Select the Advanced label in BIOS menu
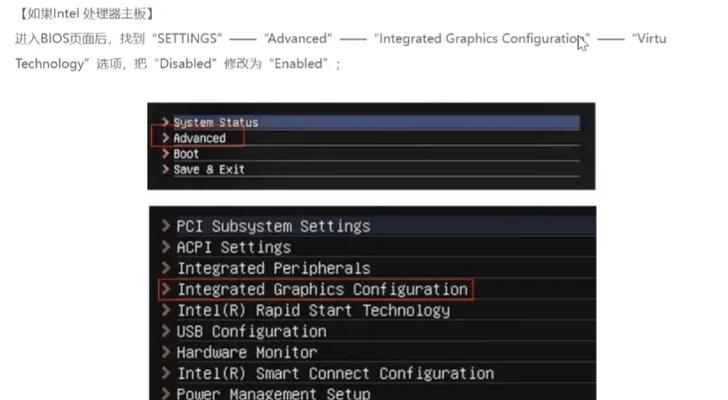728x400 pixels. click(x=199, y=138)
